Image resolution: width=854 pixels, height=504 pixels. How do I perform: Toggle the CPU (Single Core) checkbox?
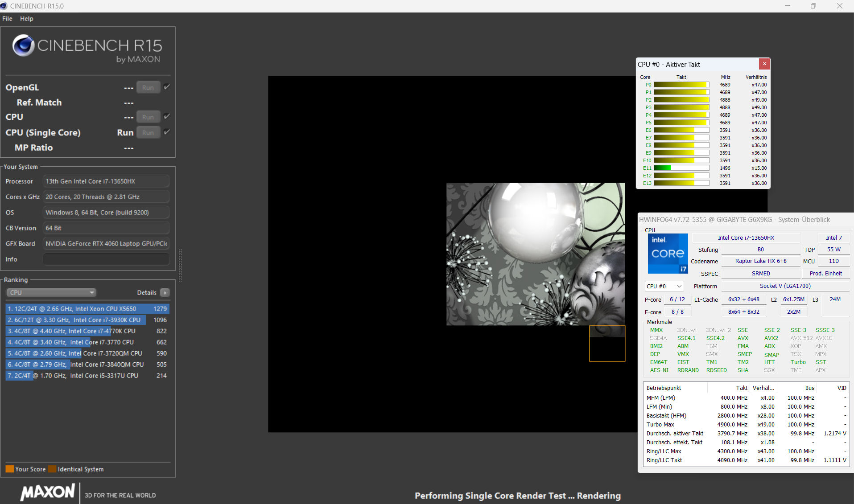(x=167, y=132)
